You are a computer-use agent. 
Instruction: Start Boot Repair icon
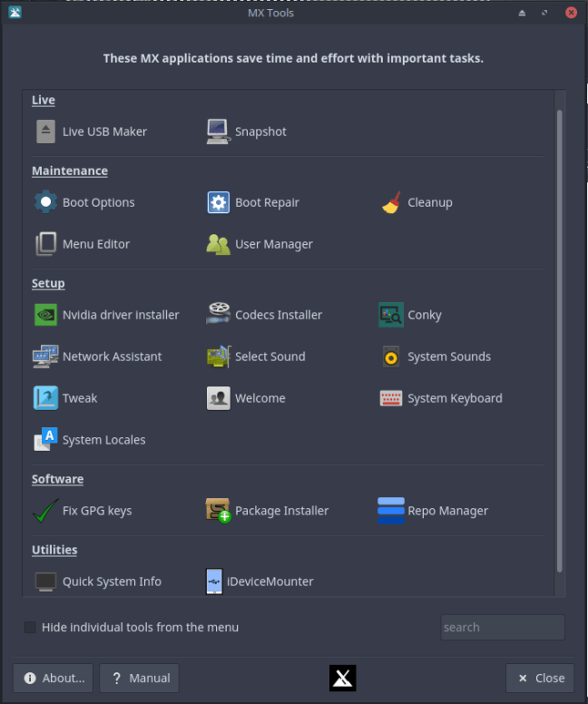pyautogui.click(x=219, y=202)
